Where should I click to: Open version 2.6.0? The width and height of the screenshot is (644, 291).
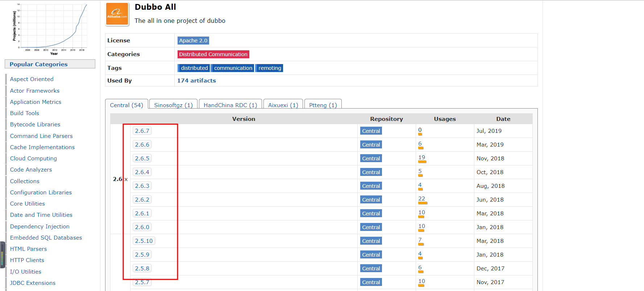coord(142,227)
